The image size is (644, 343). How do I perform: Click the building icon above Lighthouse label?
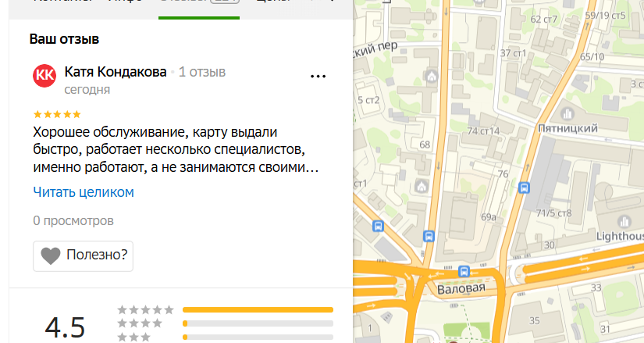coord(624,222)
